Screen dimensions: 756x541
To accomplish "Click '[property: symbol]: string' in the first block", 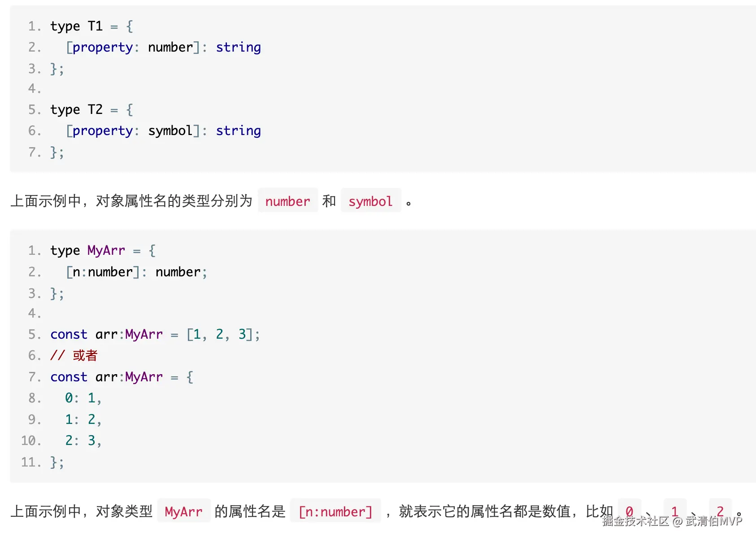I will (x=163, y=131).
